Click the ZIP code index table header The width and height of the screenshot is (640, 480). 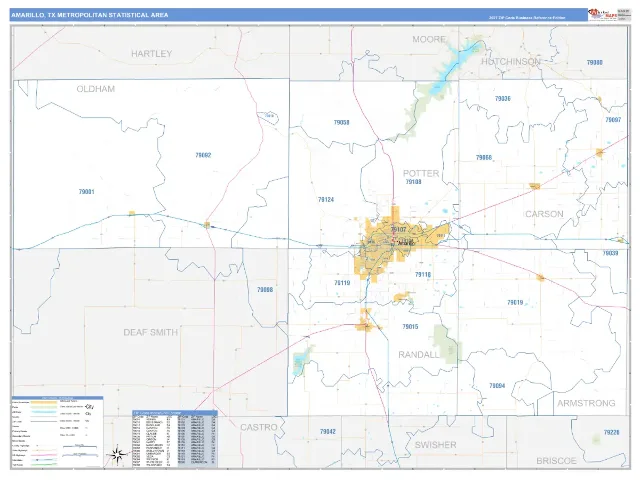point(175,413)
